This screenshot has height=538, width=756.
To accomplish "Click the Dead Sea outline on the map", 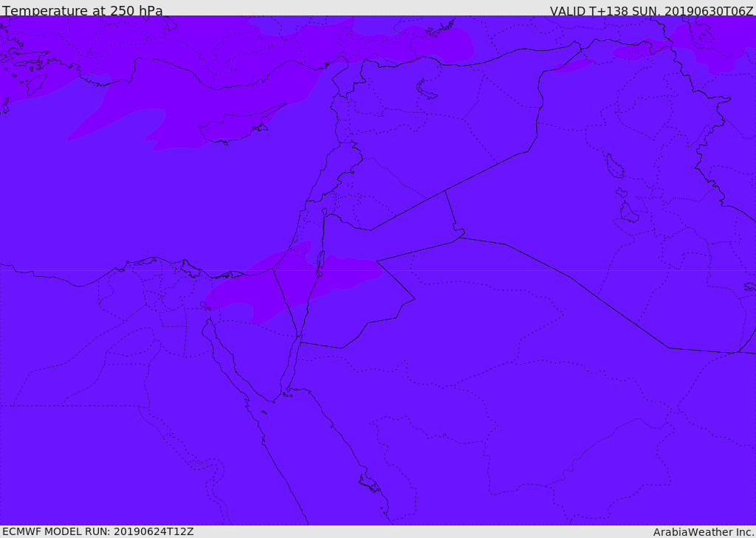I will tap(320, 263).
